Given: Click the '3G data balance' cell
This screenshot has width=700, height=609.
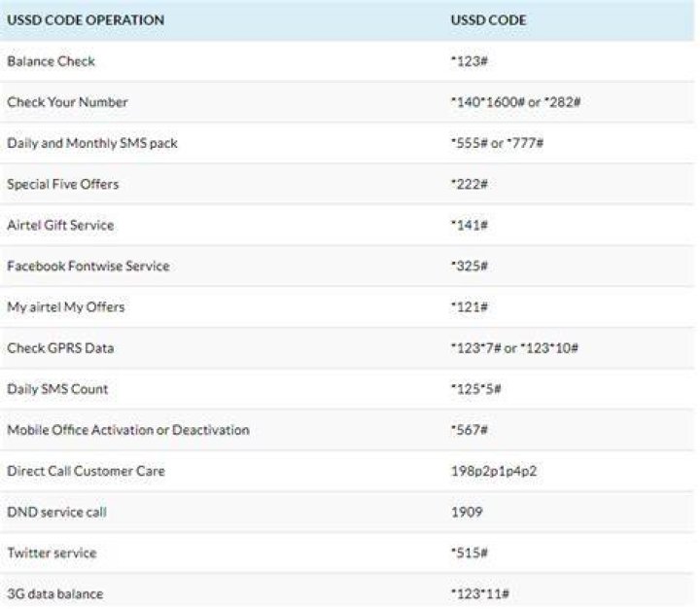Looking at the screenshot, I should point(55,594).
